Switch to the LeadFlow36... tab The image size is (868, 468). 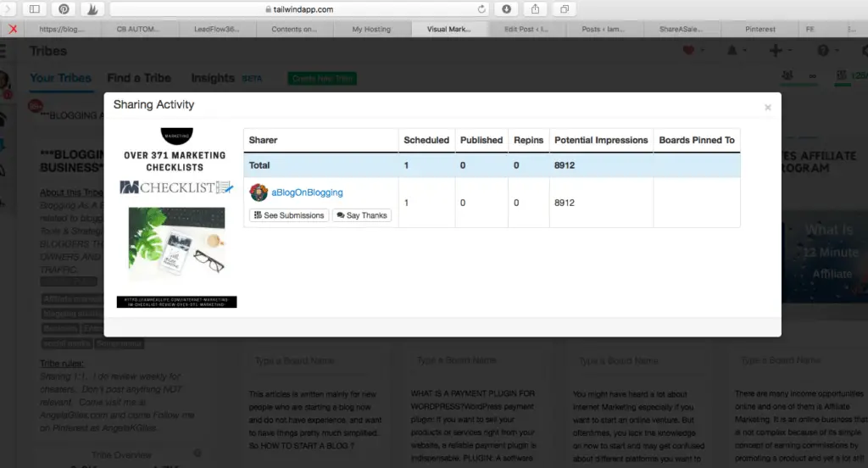[217, 29]
